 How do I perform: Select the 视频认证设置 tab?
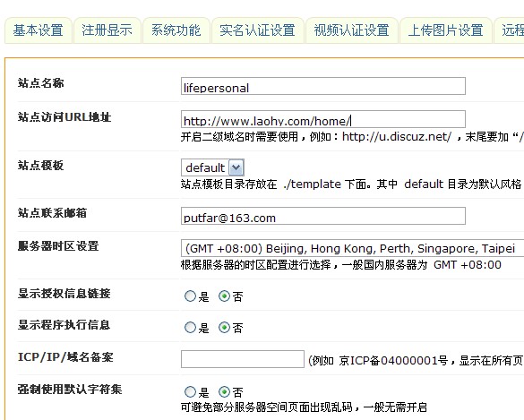(351, 30)
